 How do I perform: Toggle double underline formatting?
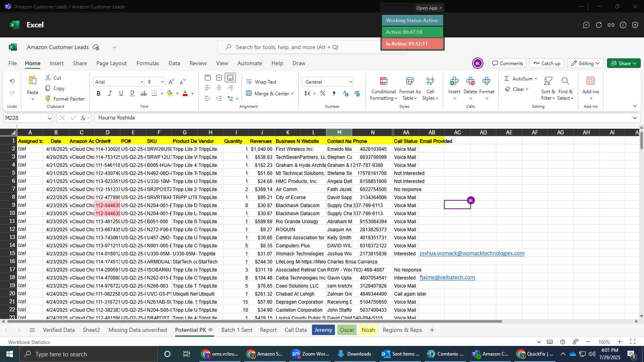tap(132, 93)
